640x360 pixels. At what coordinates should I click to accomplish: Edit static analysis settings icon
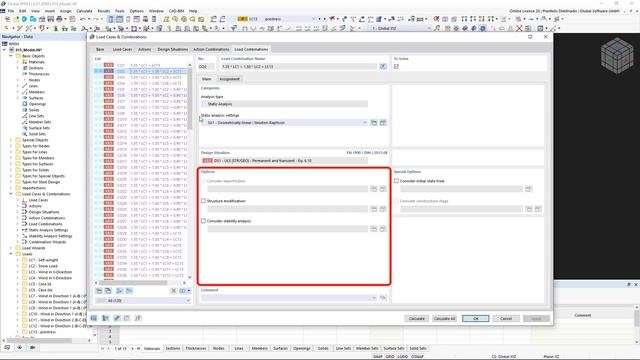tap(383, 122)
